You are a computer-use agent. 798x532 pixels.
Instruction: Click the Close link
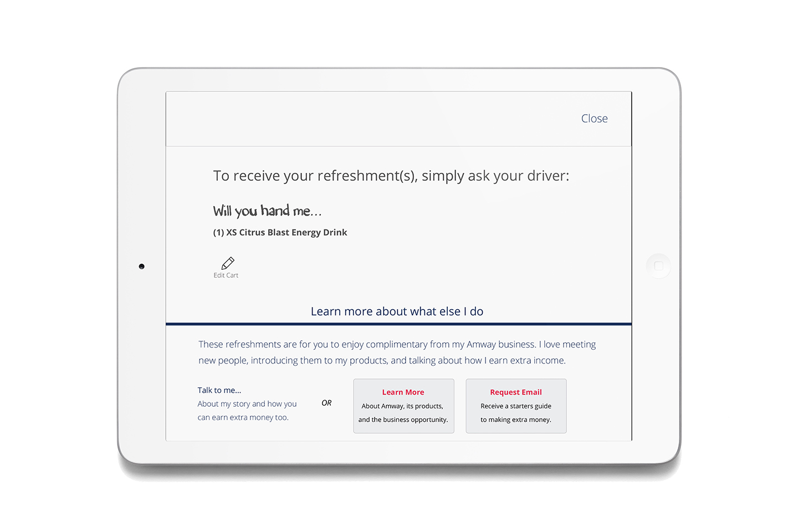click(x=594, y=119)
